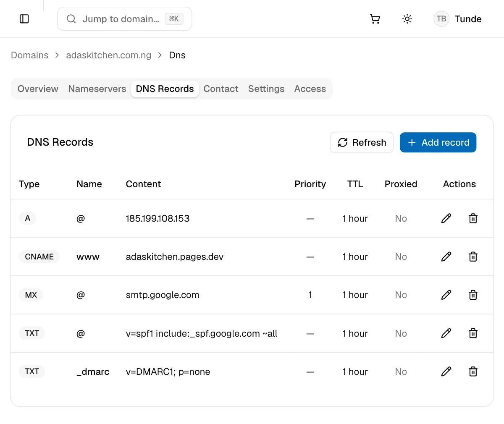Open the shopping cart

point(375,19)
